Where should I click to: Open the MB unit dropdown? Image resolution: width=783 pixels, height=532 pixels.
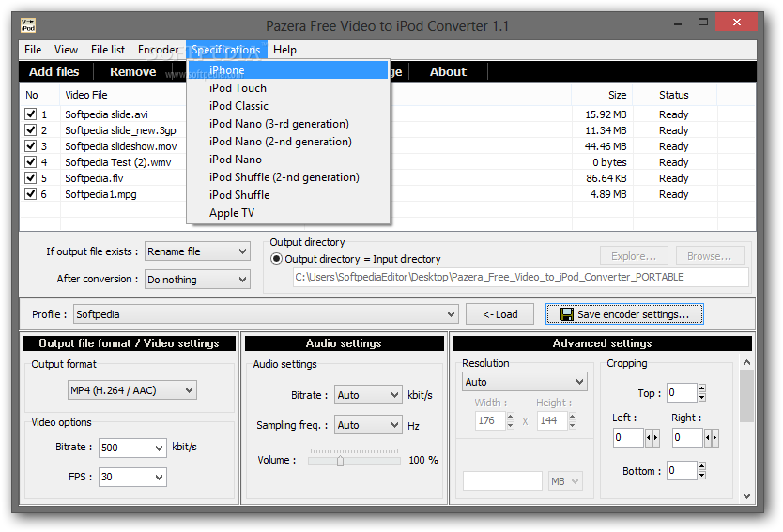coord(566,481)
